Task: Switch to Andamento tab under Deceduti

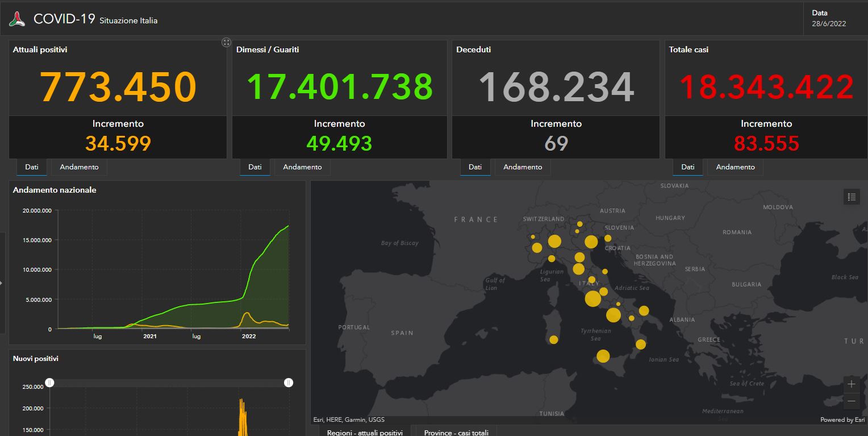Action: point(523,167)
